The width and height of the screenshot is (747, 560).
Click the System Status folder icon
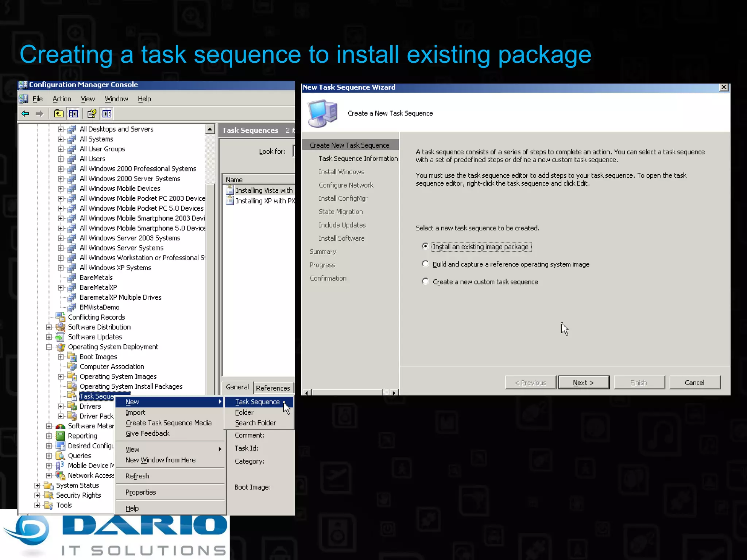[49, 485]
